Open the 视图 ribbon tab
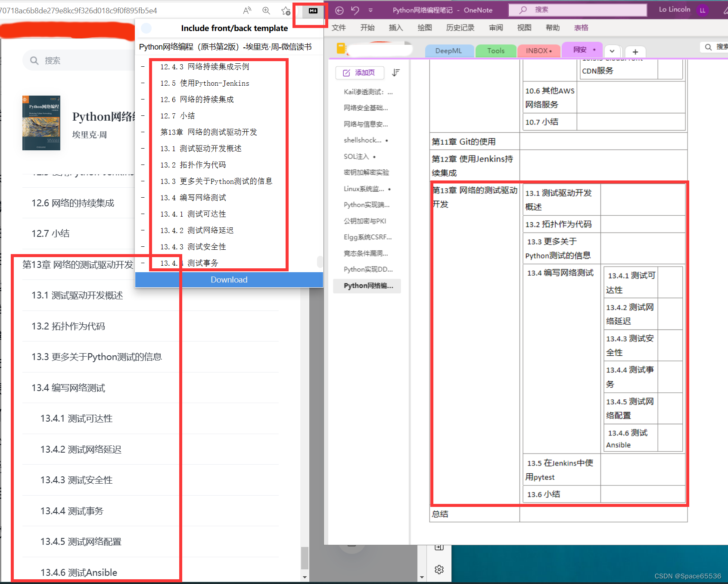The image size is (728, 584). point(524,28)
